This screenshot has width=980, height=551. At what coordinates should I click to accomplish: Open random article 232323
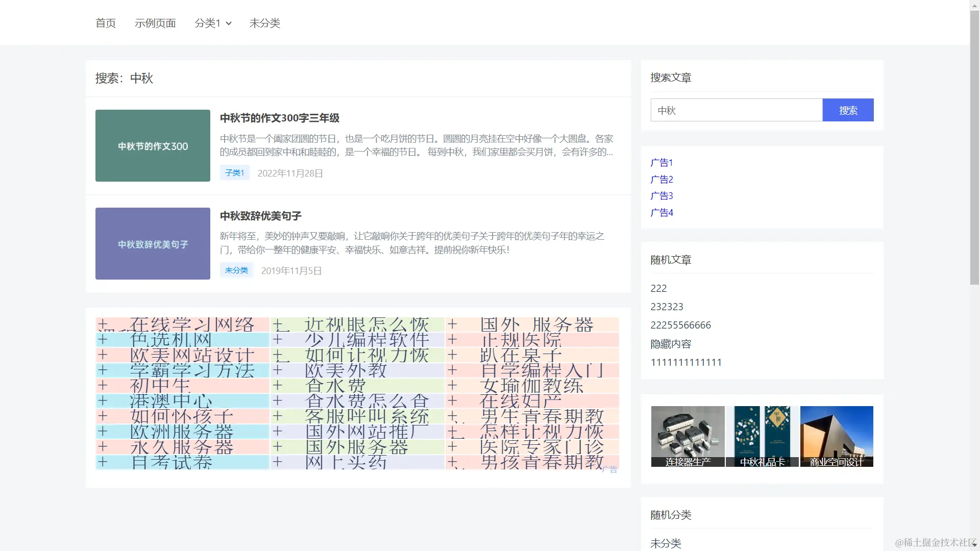click(667, 307)
